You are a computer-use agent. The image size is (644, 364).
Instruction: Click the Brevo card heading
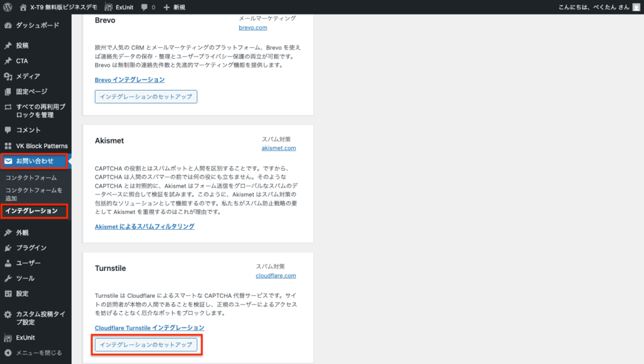point(105,20)
